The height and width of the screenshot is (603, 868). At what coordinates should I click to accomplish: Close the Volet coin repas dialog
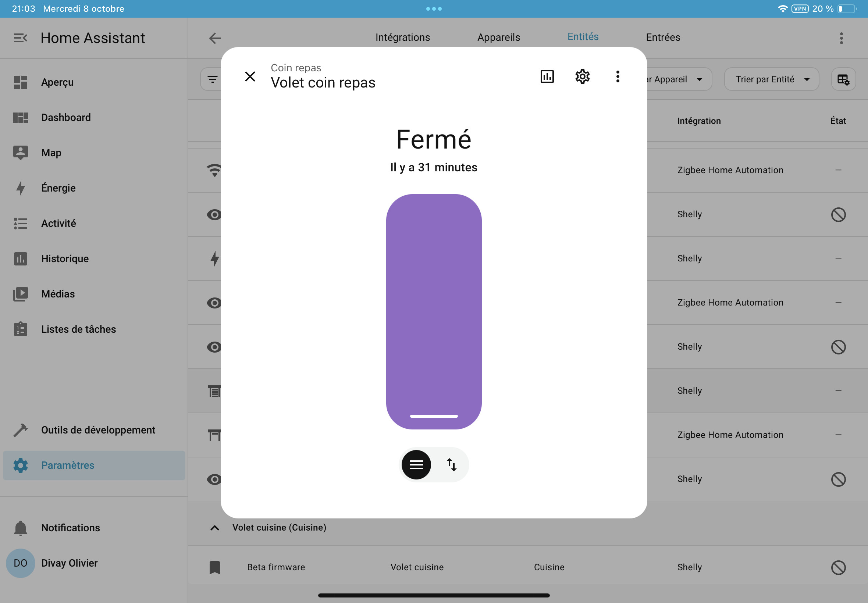point(250,77)
